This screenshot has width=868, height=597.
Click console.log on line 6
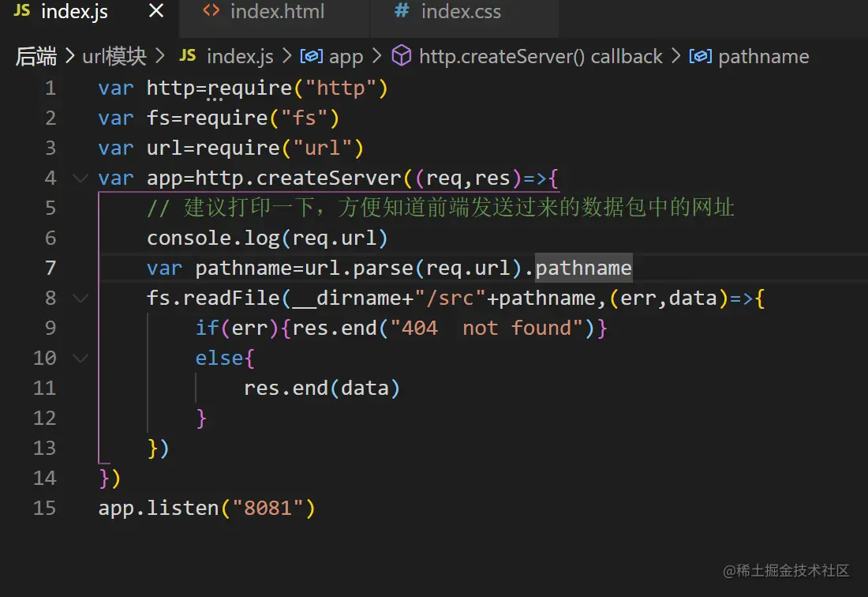click(213, 238)
